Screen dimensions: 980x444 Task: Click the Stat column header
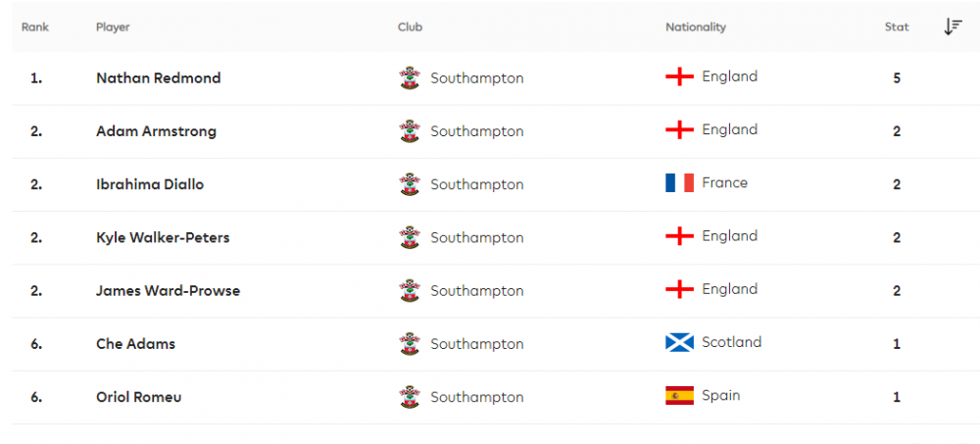click(897, 27)
